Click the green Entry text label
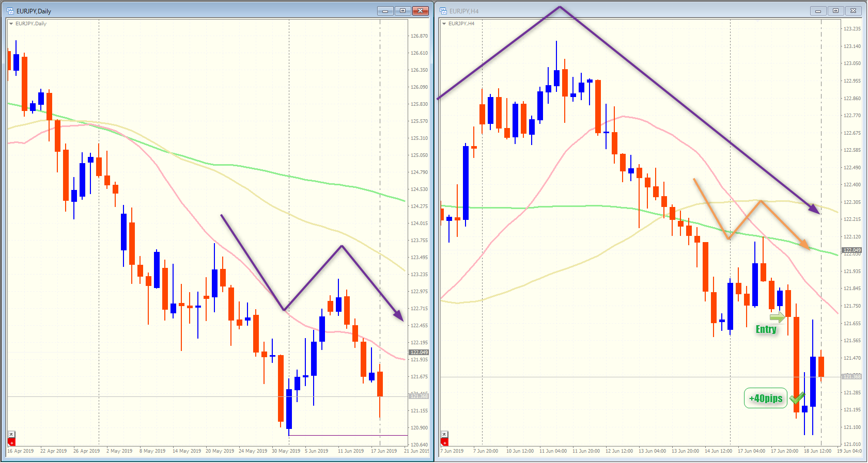 [x=766, y=329]
